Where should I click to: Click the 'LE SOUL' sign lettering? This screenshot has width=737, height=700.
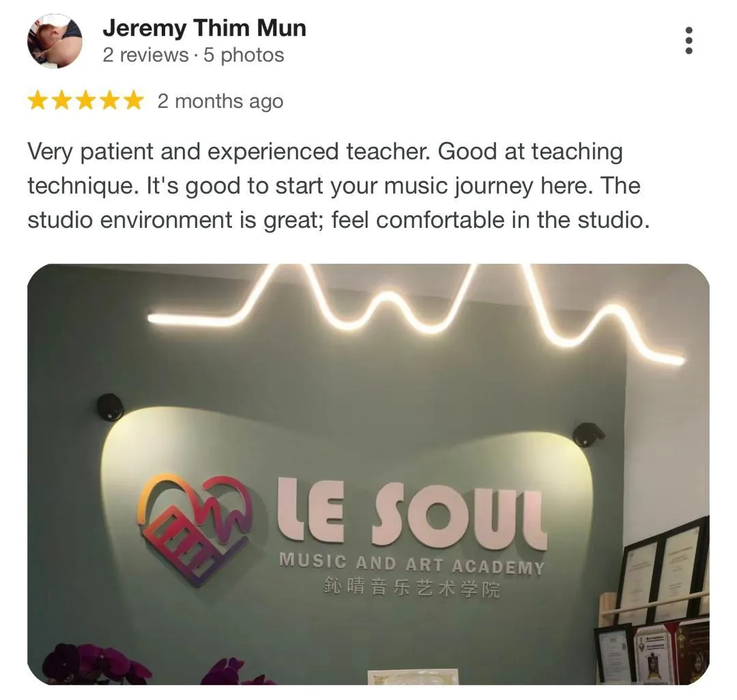click(411, 513)
